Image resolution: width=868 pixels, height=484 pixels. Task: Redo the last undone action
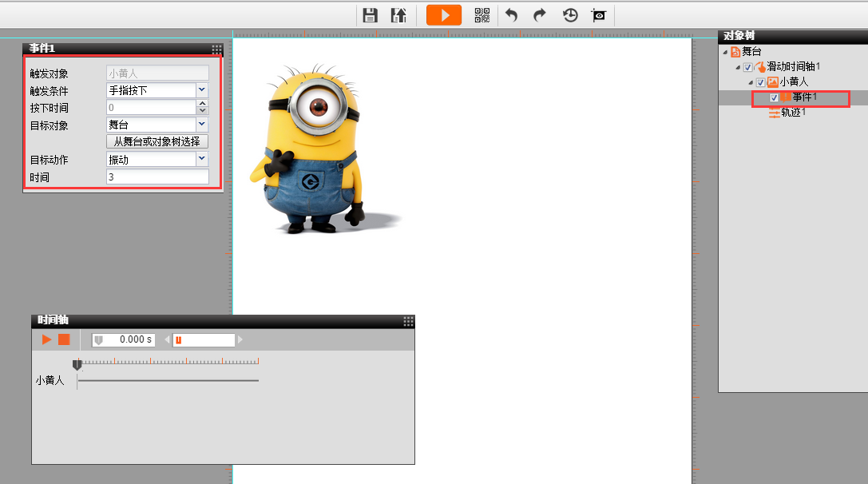[540, 15]
